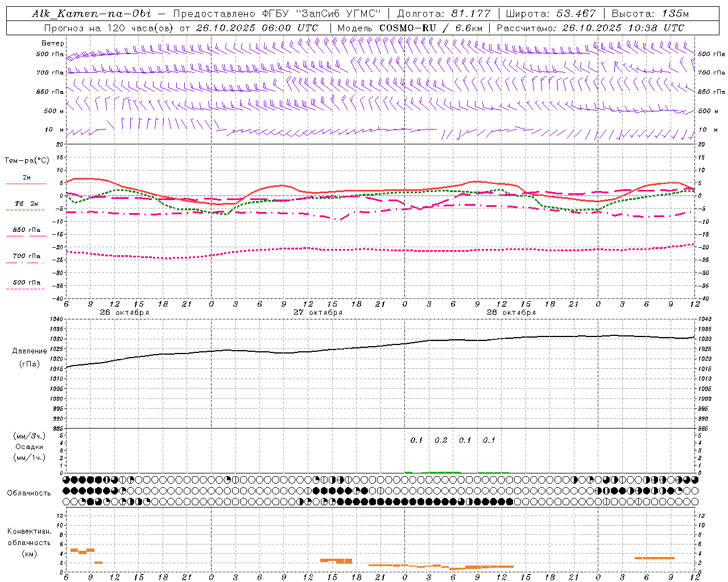This screenshot has height=582, width=728.
Task: Click the 0.2 precipitation amount value
Action: click(441, 440)
